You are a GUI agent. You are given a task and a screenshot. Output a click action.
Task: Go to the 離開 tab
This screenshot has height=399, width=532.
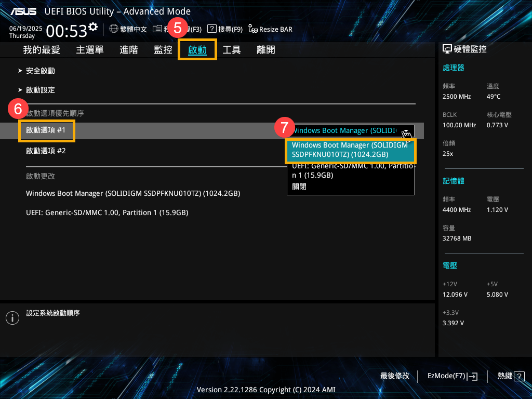click(x=265, y=50)
